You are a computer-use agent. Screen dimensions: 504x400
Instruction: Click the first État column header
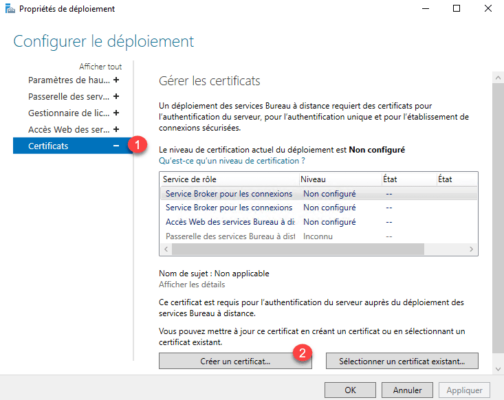409,179
